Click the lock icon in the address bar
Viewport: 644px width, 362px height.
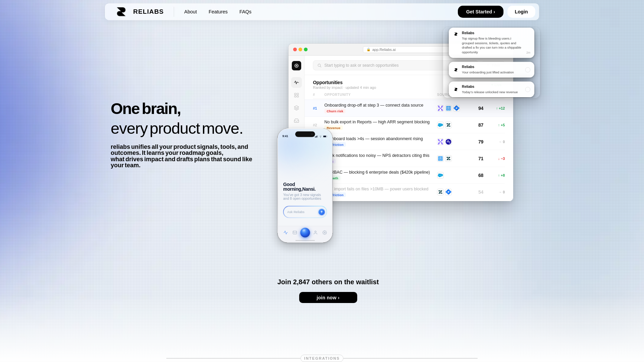pyautogui.click(x=369, y=50)
